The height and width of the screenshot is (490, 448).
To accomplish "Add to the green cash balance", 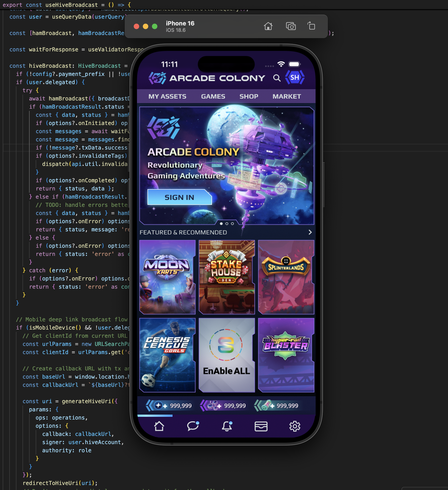I will [272, 406].
